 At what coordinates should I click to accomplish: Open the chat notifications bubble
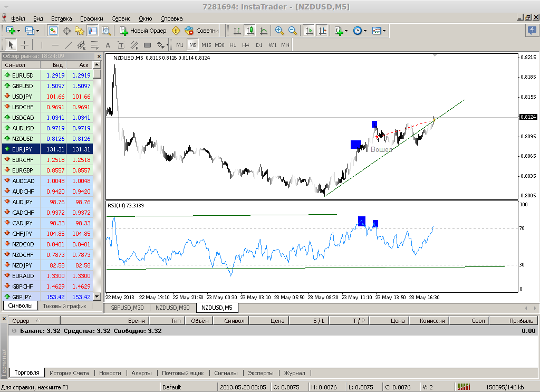tap(532, 30)
